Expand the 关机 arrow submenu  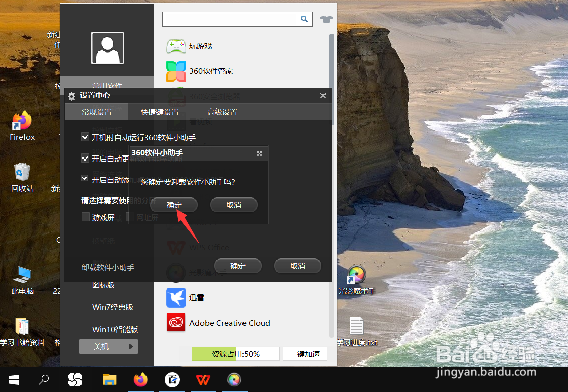[131, 346]
